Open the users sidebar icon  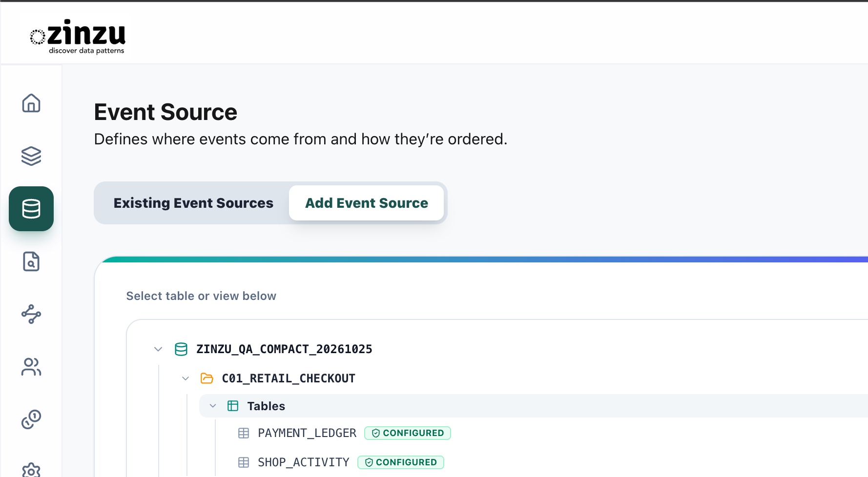pyautogui.click(x=31, y=367)
